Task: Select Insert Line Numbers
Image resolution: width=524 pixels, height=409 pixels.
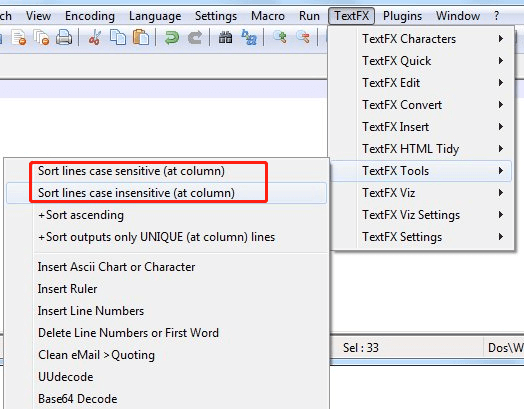Action: pos(166,311)
